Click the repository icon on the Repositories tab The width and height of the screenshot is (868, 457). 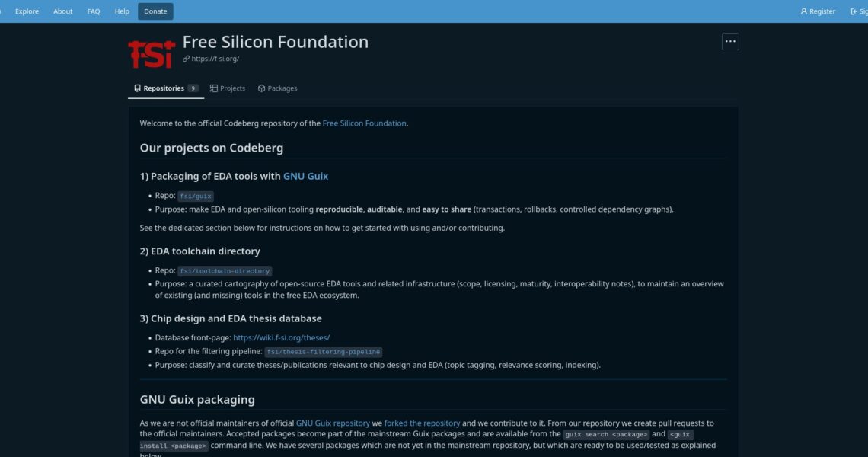click(137, 88)
